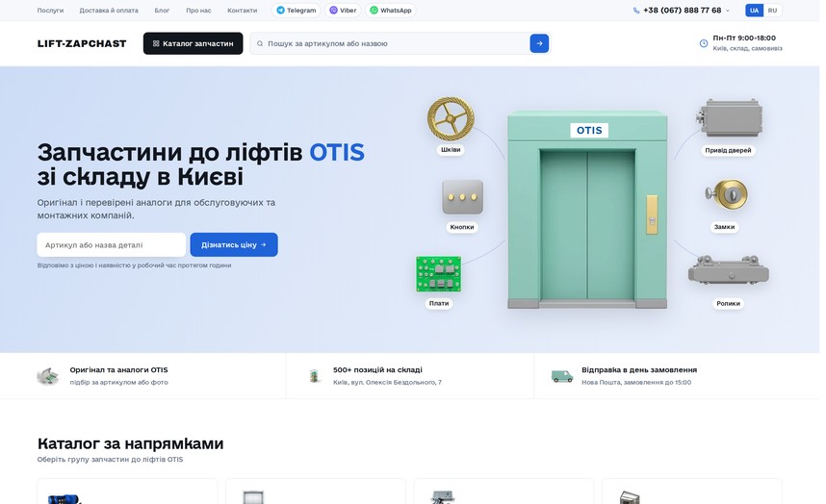Go to the Блог page
826x504 pixels.
pos(162,11)
